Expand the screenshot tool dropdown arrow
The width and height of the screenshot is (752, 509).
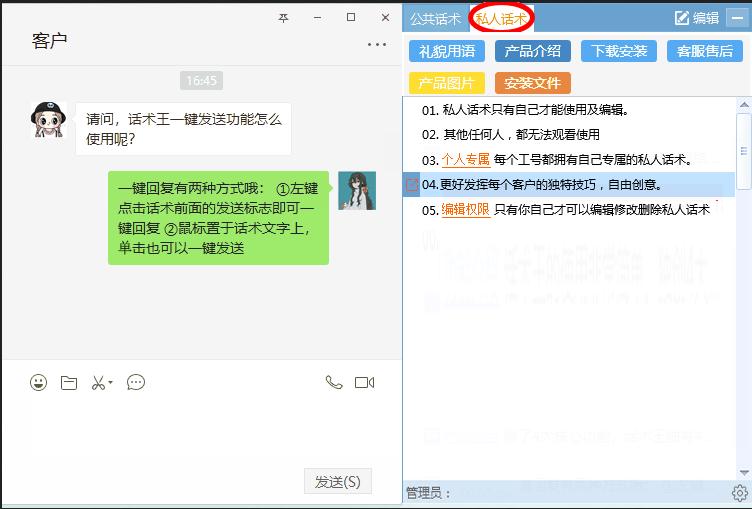click(111, 382)
